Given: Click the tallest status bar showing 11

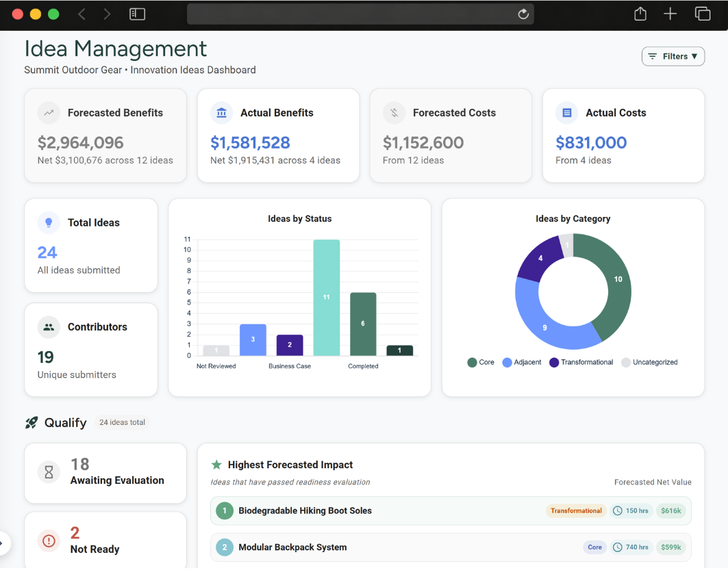Looking at the screenshot, I should point(327,298).
